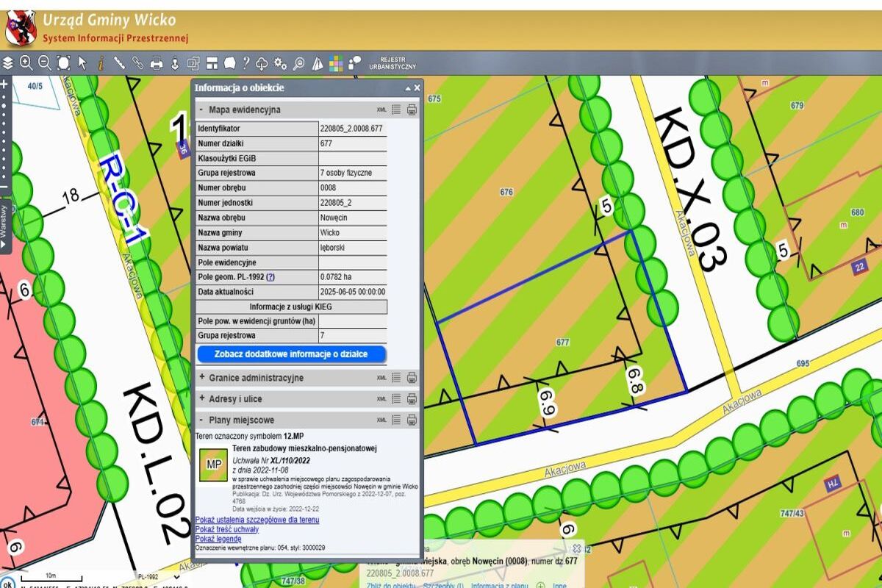Screen dimensions: 882x588
Task: Select the zoom in magnifier tool
Action: click(26, 63)
